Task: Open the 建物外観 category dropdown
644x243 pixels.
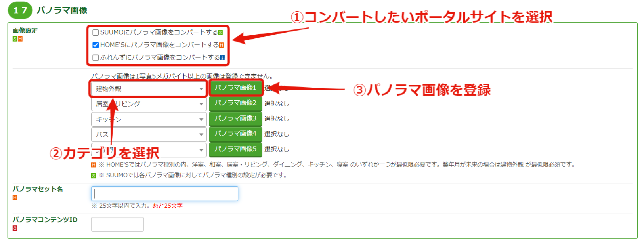Action: click(x=149, y=89)
